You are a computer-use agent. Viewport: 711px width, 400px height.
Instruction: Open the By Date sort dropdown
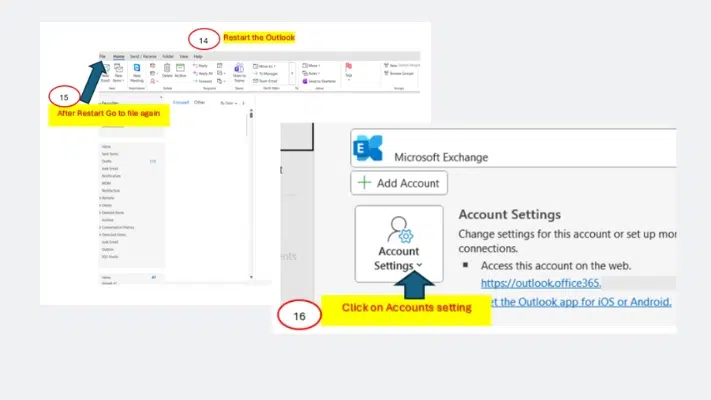point(229,103)
